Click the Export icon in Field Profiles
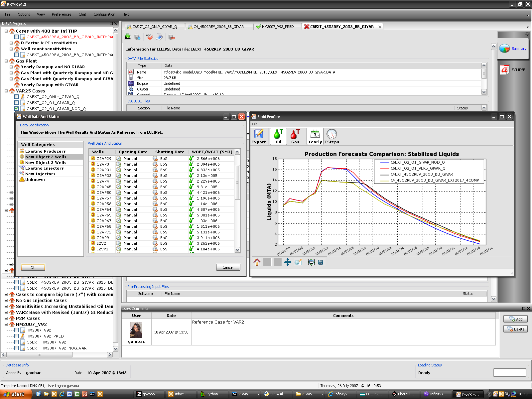 click(x=258, y=134)
